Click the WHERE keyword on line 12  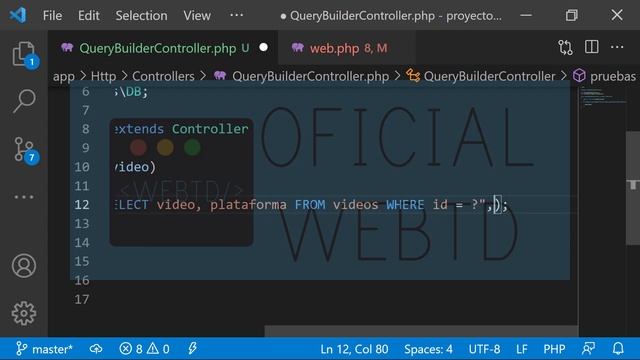point(405,204)
